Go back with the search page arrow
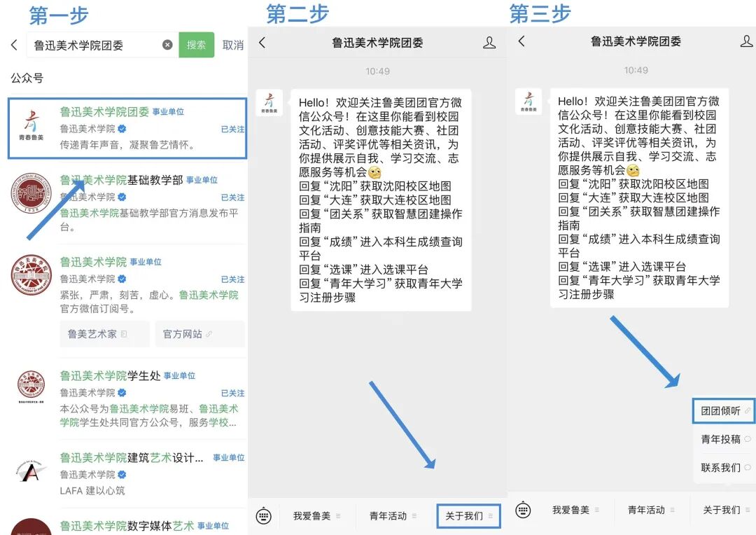 (x=15, y=45)
